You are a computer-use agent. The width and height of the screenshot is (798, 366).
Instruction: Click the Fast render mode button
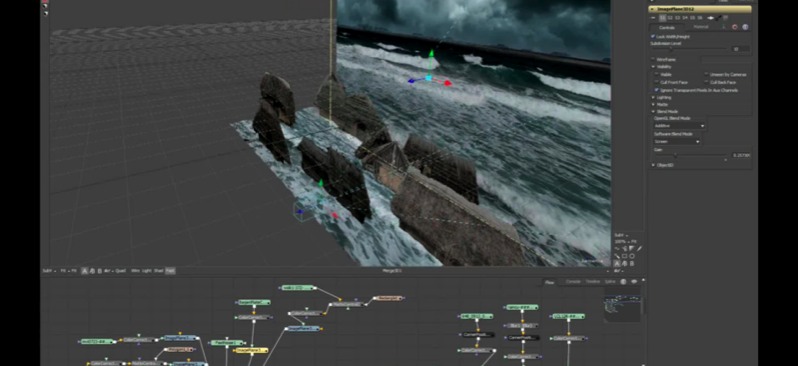click(x=170, y=271)
